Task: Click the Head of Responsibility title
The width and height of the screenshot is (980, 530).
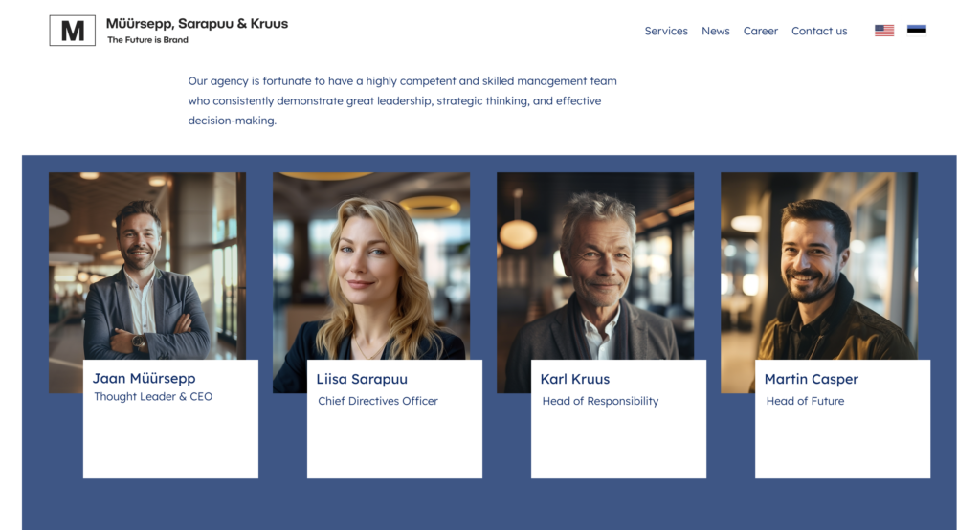Action: 600,401
